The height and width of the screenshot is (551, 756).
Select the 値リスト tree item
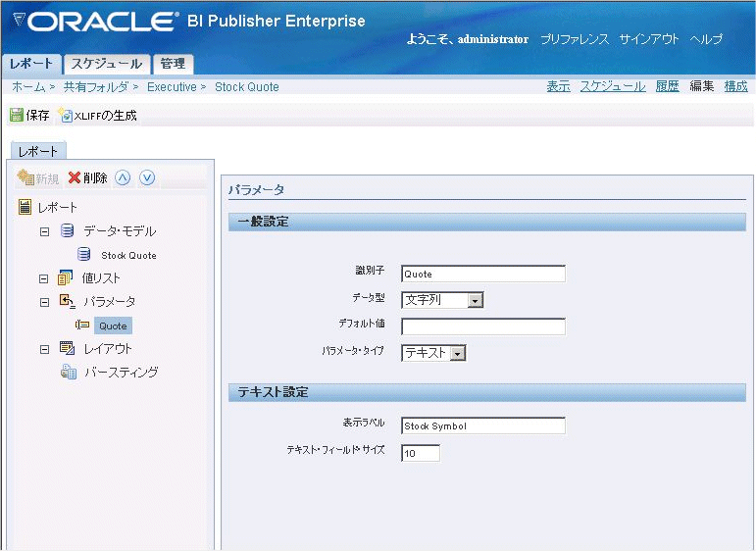pos(101,278)
